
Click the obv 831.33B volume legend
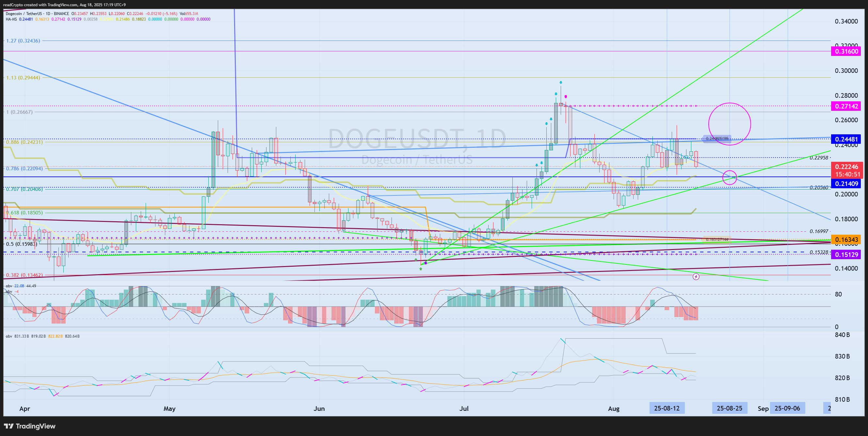click(42, 336)
